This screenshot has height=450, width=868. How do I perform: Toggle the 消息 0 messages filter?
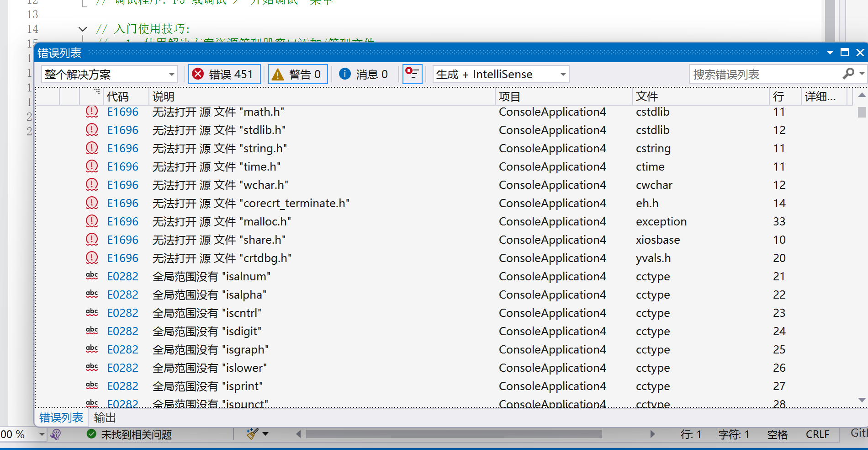pos(364,74)
